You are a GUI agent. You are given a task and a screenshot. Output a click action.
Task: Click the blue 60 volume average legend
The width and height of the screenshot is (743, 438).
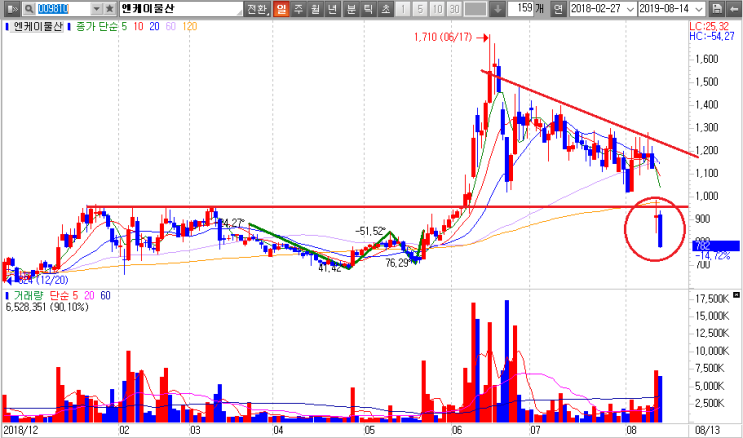pos(105,296)
